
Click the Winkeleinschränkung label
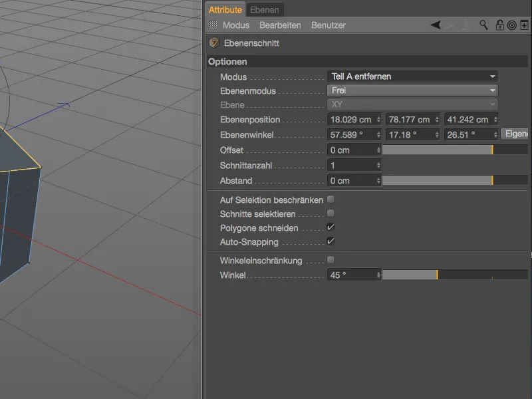pos(261,261)
